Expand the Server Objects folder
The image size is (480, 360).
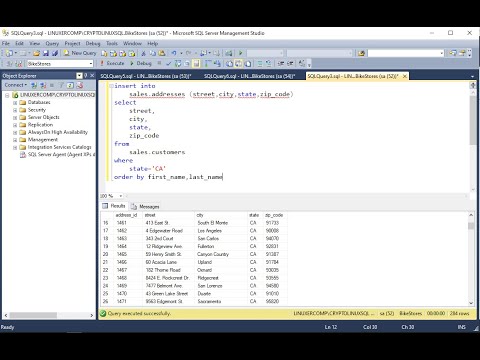coord(15,118)
